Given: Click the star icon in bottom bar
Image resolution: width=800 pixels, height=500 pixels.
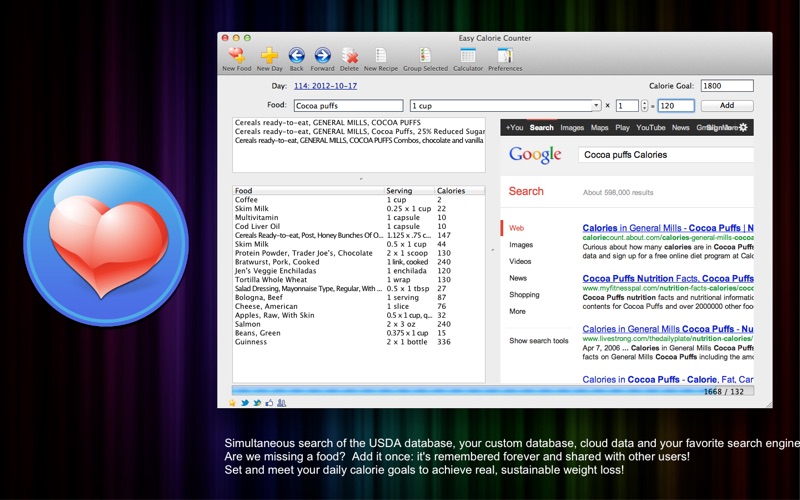Looking at the screenshot, I should pos(233,403).
